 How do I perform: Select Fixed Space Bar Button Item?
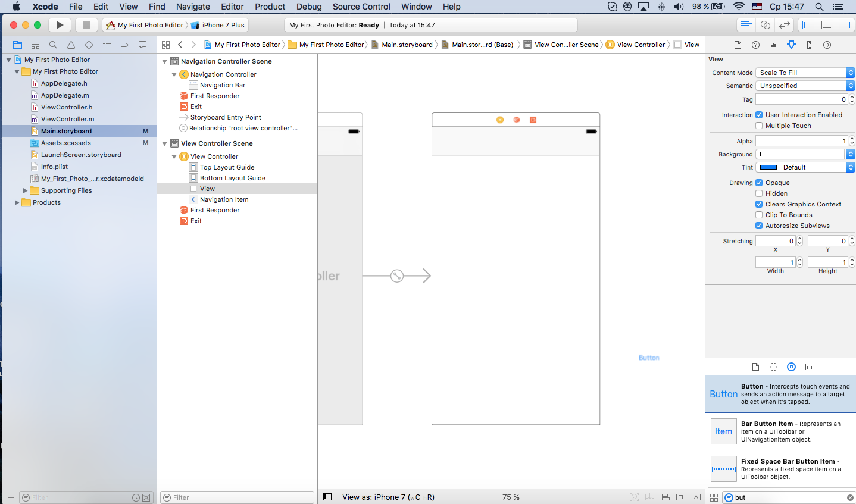[x=780, y=469]
